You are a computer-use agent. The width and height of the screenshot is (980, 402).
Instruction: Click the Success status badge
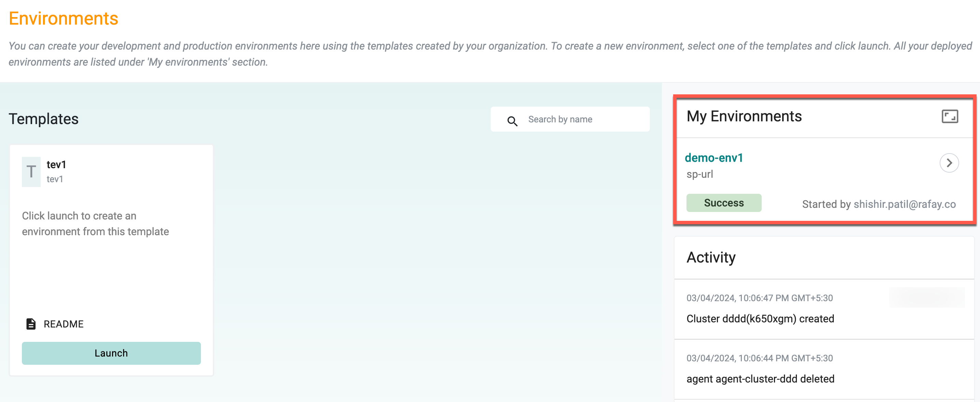[724, 203]
